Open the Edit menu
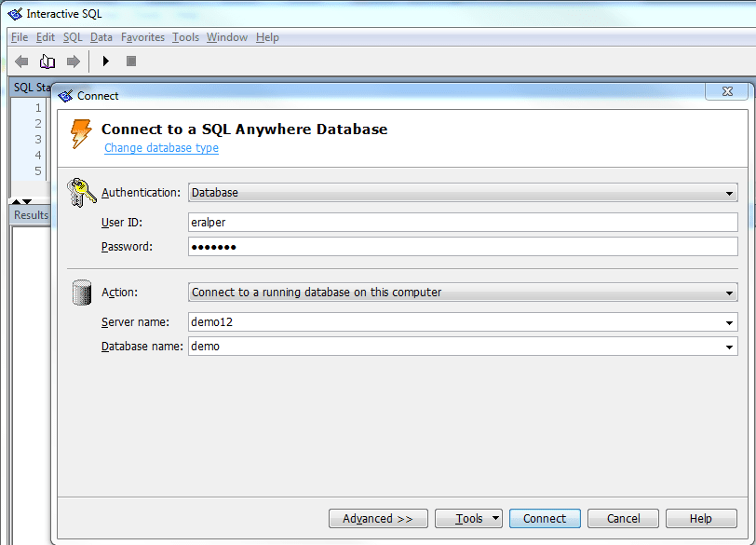 point(46,37)
